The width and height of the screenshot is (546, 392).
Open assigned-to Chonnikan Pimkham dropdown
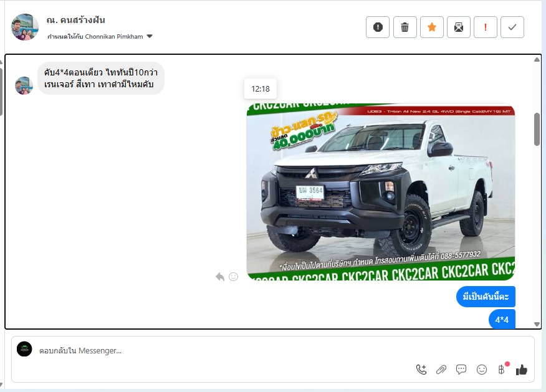pyautogui.click(x=100, y=37)
